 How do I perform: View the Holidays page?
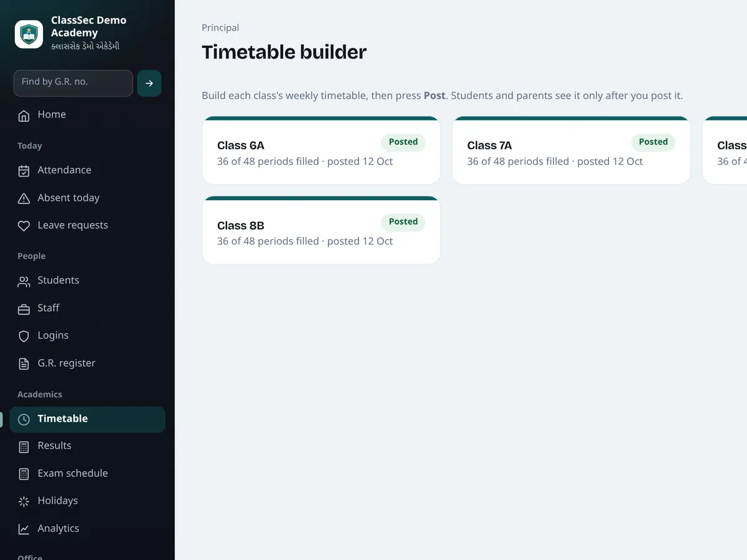(87, 501)
